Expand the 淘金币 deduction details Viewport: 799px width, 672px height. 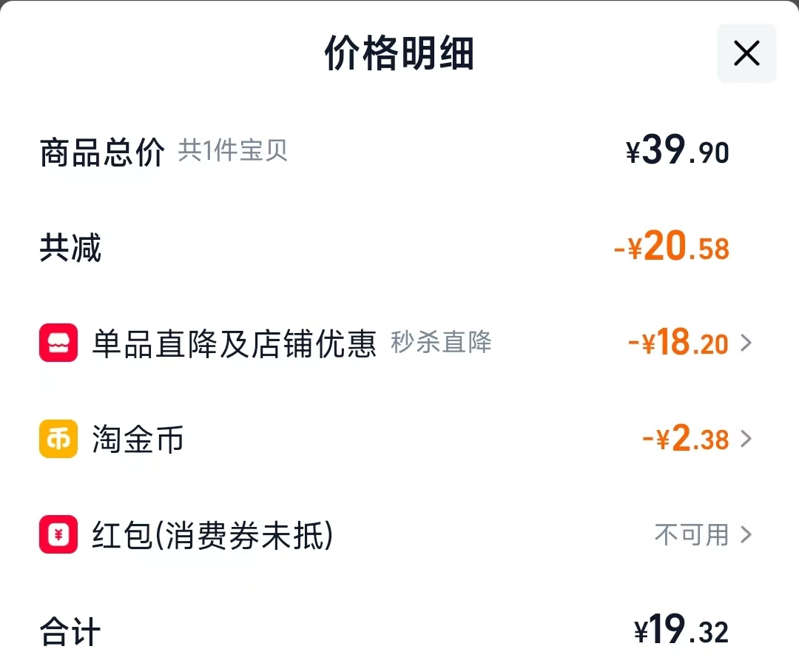[x=747, y=439]
